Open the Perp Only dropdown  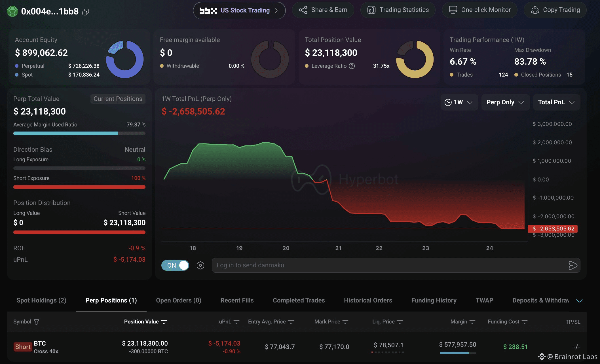[x=505, y=102]
